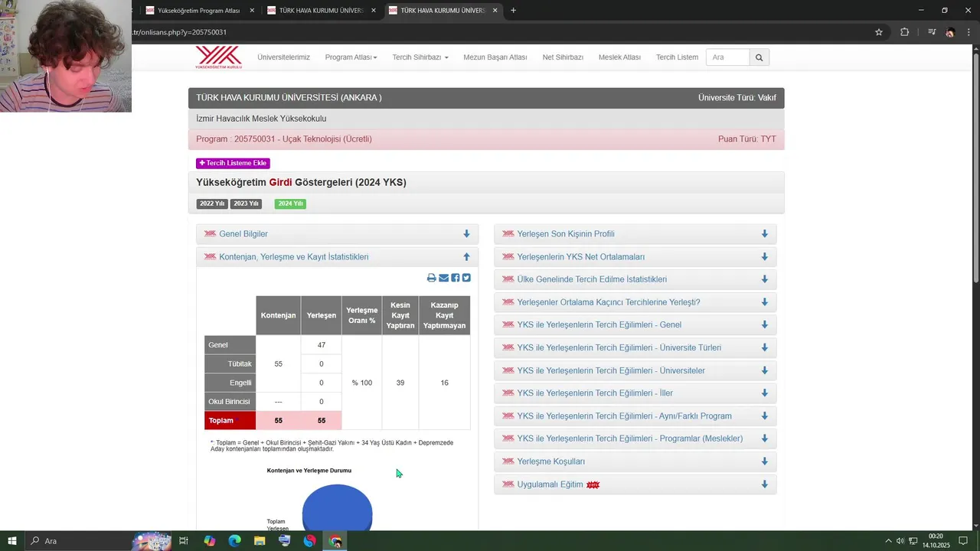
Task: Expand Tercih Eğilimleri - İller section
Action: [635, 393]
